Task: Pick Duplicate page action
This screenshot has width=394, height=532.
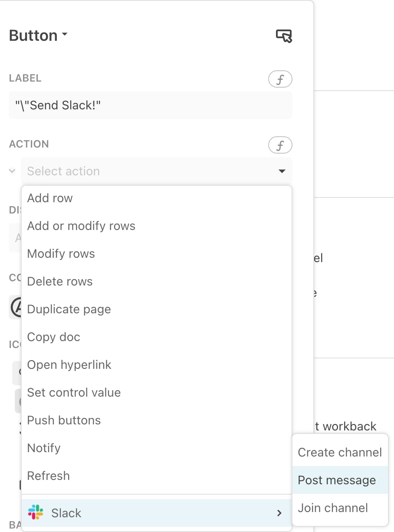Action: point(156,309)
